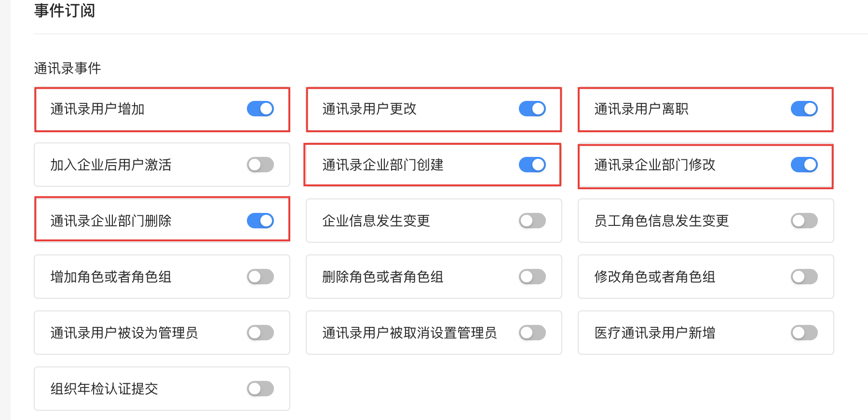The image size is (868, 420).
Task: Turn on 医疗通讯录用户新增 toggle
Action: click(x=804, y=333)
